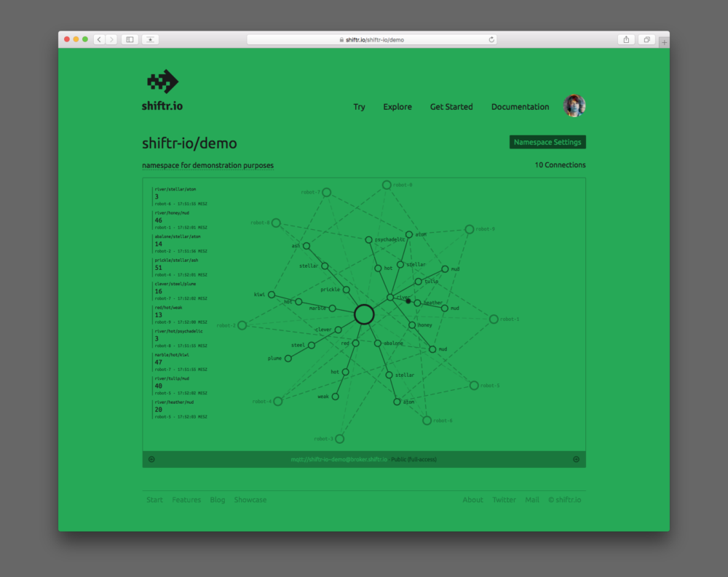Open the Explore menu item
This screenshot has width=728, height=577.
click(x=397, y=107)
